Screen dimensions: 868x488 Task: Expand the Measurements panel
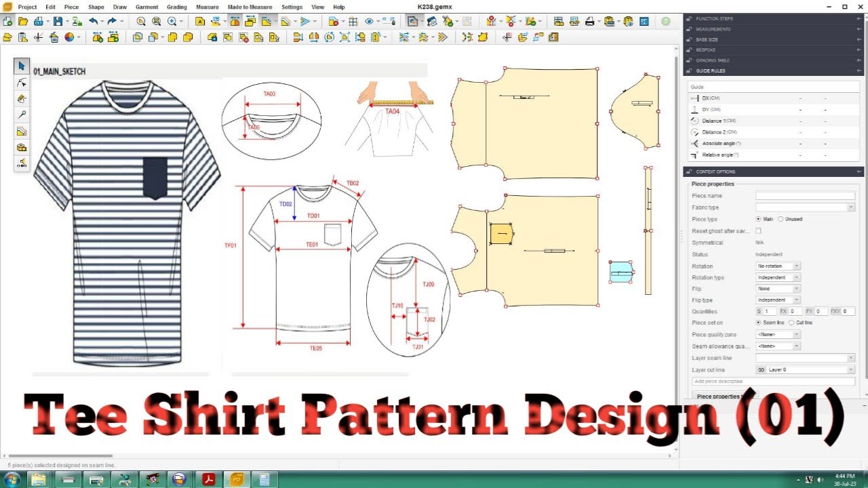pos(773,29)
